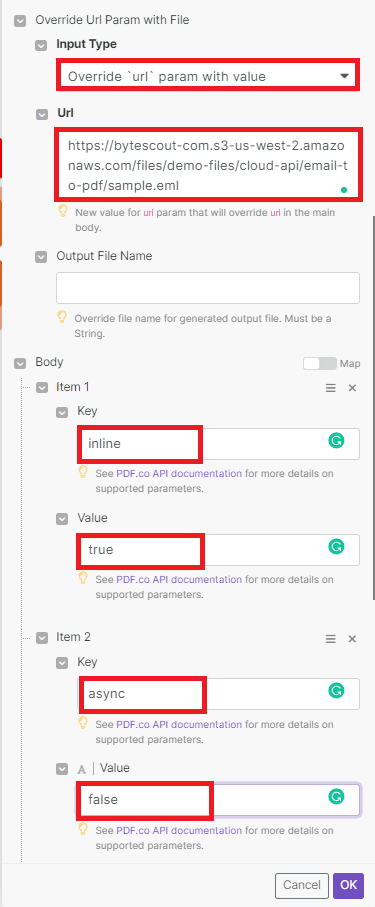Viewport: 375px width, 907px height.
Task: Toggle the Body Map switch
Action: pyautogui.click(x=319, y=363)
